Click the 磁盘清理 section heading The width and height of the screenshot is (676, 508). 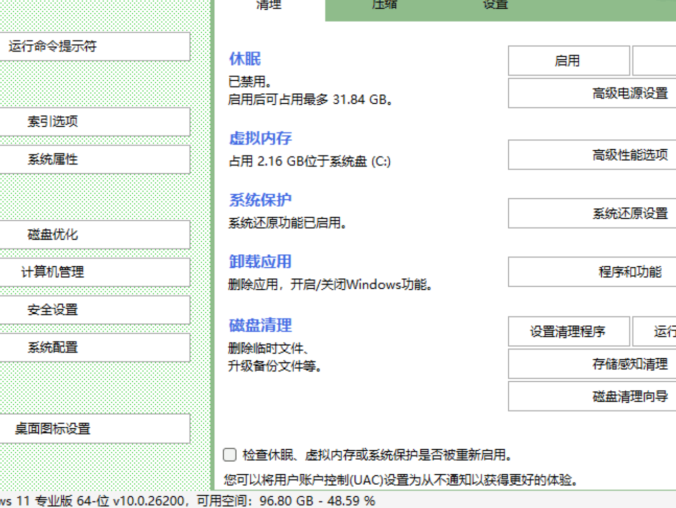pyautogui.click(x=260, y=325)
